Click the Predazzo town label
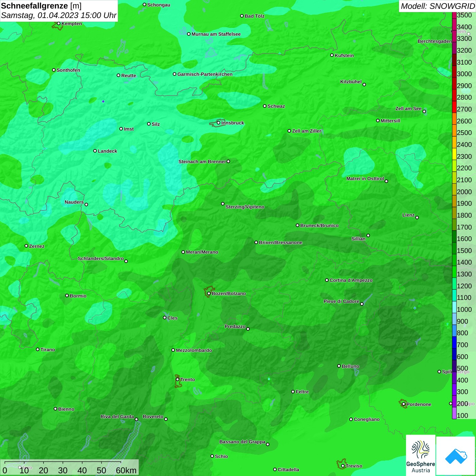 pyautogui.click(x=235, y=326)
